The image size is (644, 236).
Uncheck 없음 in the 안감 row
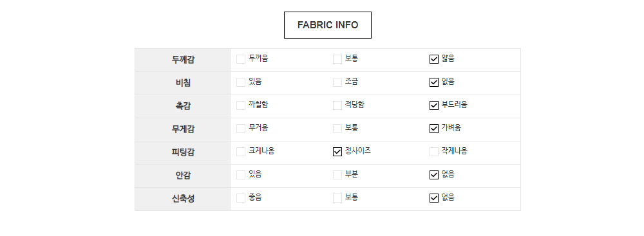pyautogui.click(x=433, y=176)
